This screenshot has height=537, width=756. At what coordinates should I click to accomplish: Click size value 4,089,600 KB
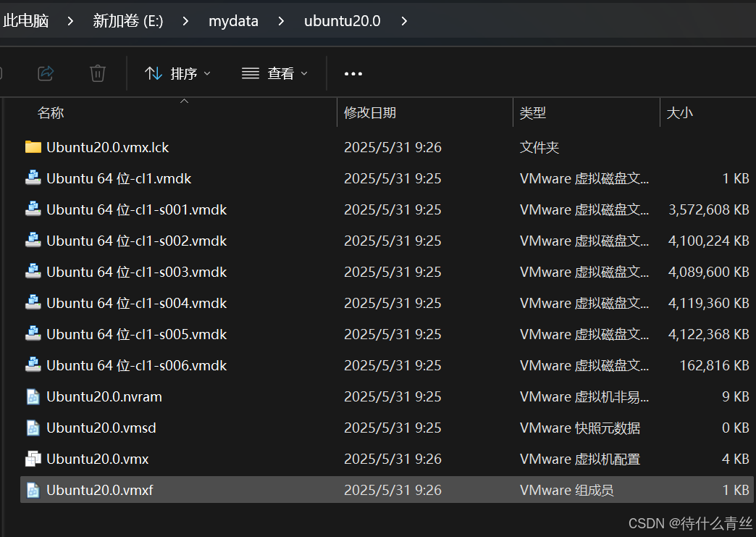pyautogui.click(x=709, y=272)
